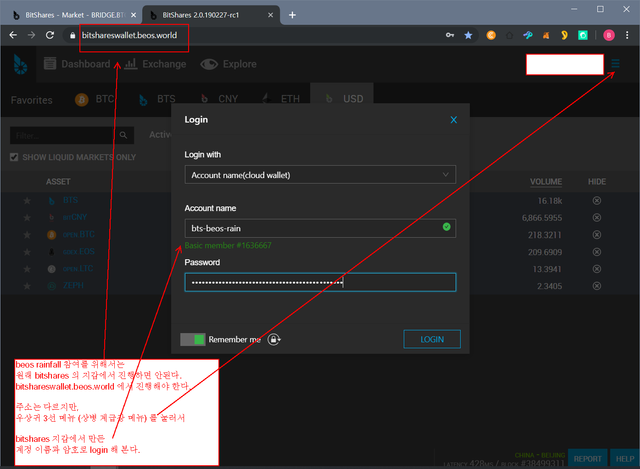Star the BTS asset row

27,200
